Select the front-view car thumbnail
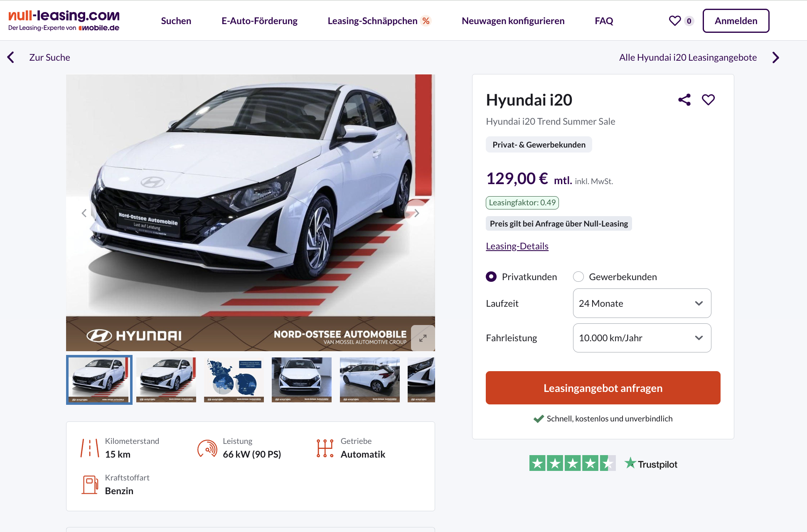807x532 pixels. 302,380
